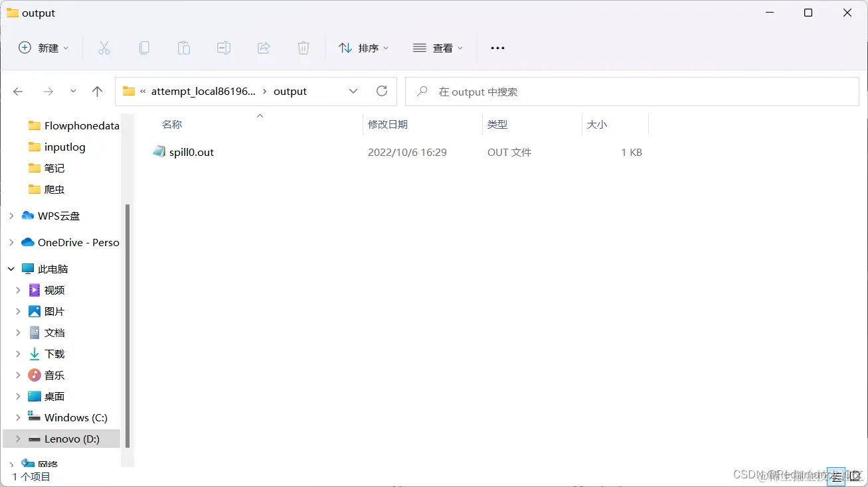This screenshot has width=868, height=487.
Task: Click the Delete trash icon
Action: click(x=304, y=47)
